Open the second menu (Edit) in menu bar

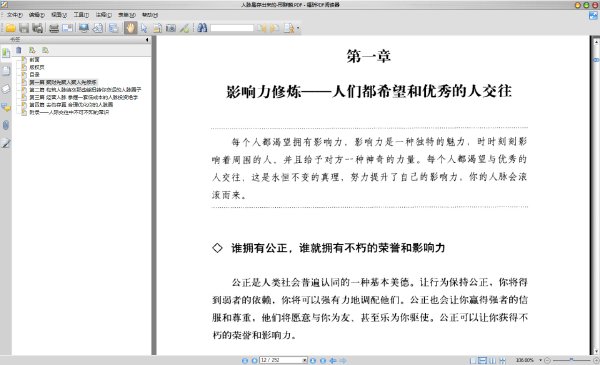pyautogui.click(x=37, y=15)
